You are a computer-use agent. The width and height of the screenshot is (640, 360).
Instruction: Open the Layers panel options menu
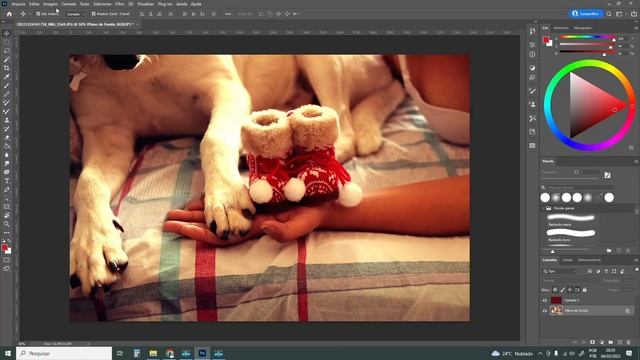636,260
